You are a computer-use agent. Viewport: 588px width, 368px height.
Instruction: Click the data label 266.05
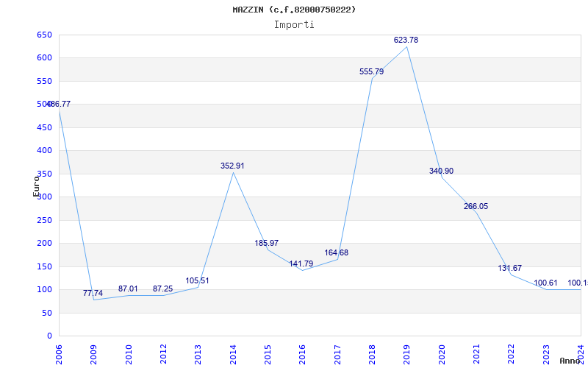(x=476, y=206)
